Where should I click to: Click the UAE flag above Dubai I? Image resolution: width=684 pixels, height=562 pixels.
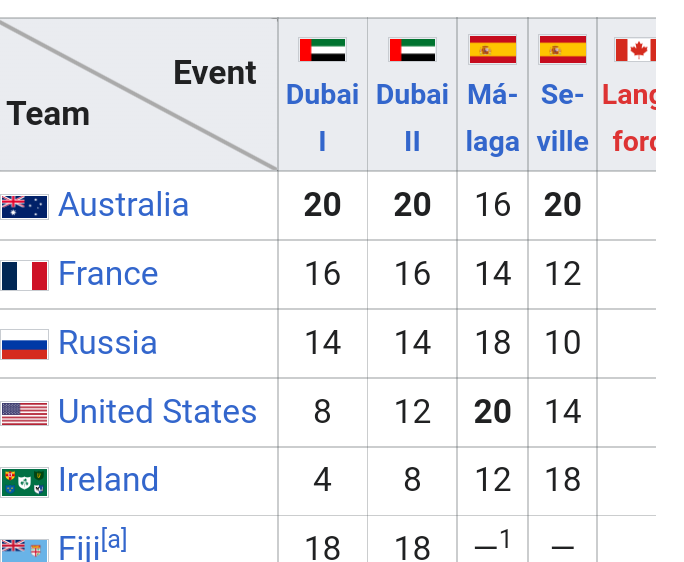click(x=322, y=50)
